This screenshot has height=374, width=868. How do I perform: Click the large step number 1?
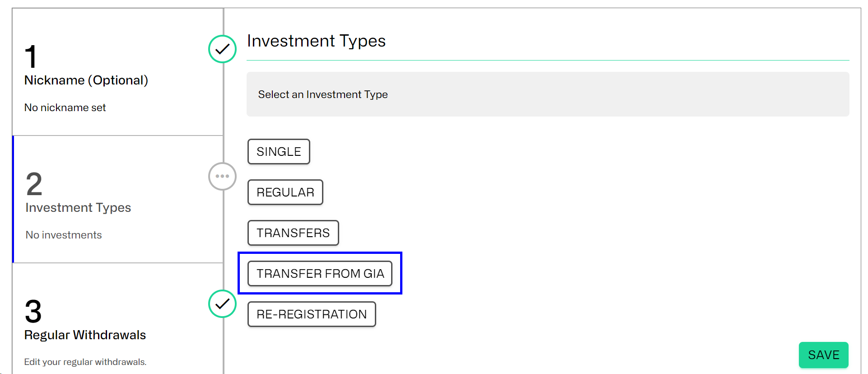[30, 57]
